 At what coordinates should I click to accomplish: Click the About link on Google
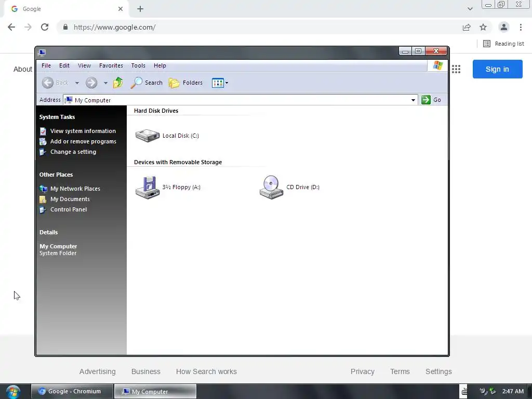[23, 69]
